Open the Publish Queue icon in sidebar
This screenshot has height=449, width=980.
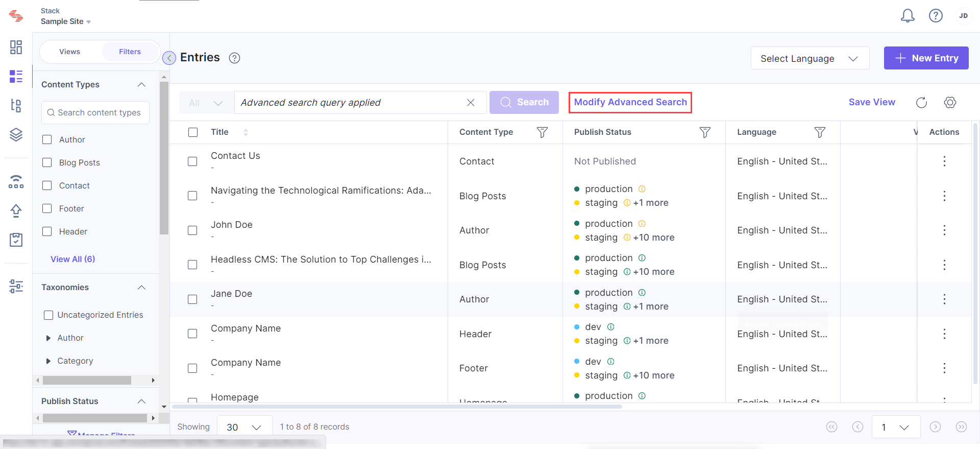pos(16,181)
